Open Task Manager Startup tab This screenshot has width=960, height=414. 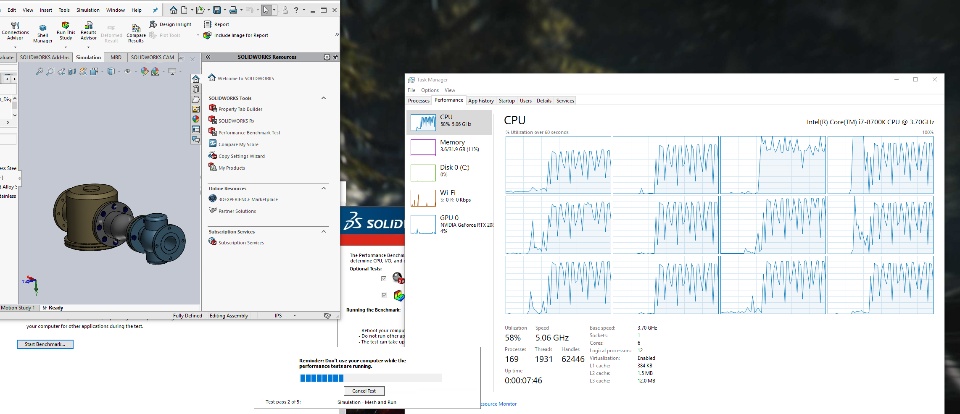click(x=506, y=100)
